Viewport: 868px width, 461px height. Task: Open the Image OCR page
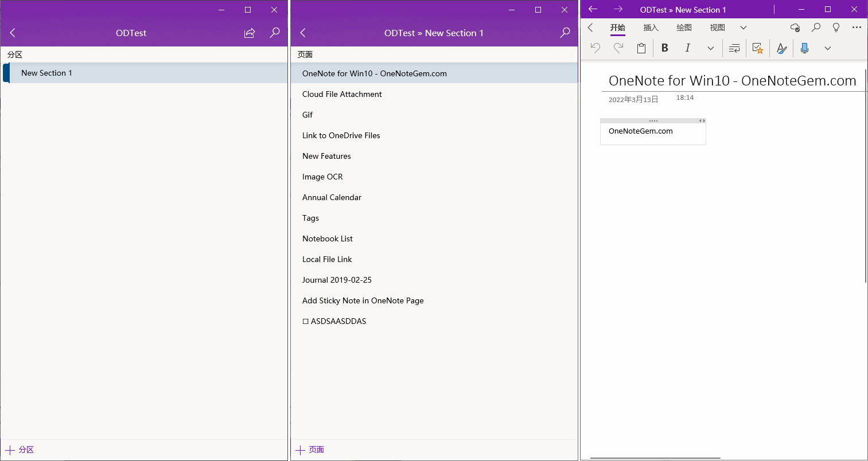point(434,177)
